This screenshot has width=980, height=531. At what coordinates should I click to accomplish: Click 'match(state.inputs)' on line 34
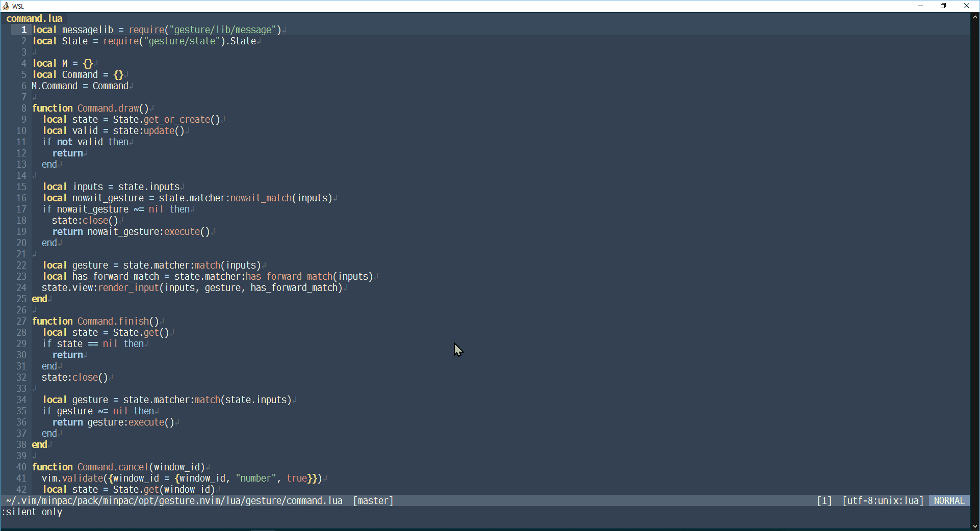click(243, 400)
